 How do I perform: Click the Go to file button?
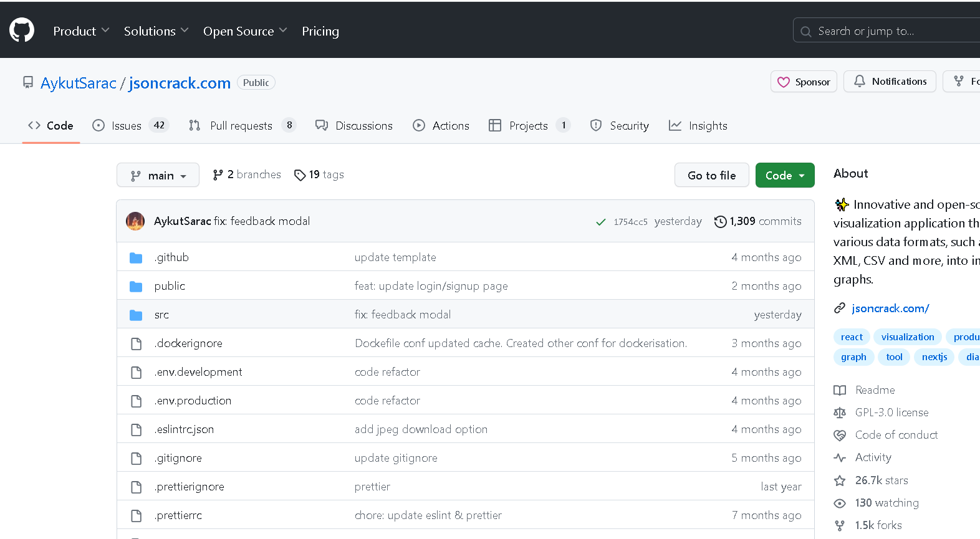(711, 175)
